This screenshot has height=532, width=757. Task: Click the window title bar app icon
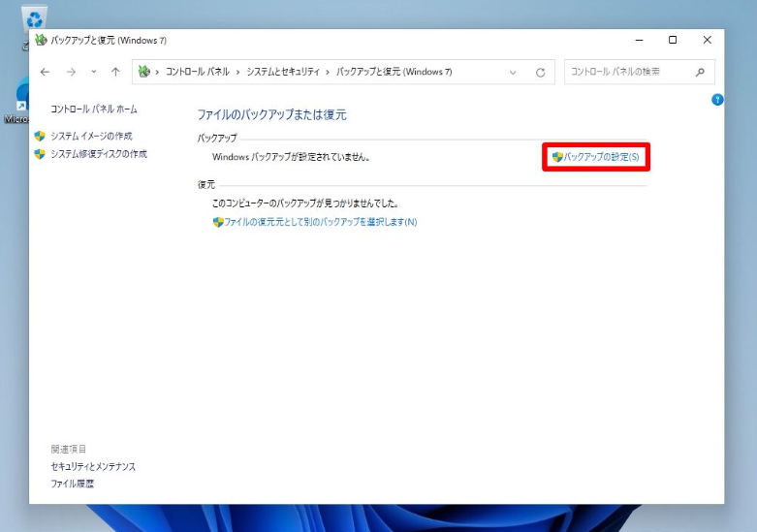(41, 40)
